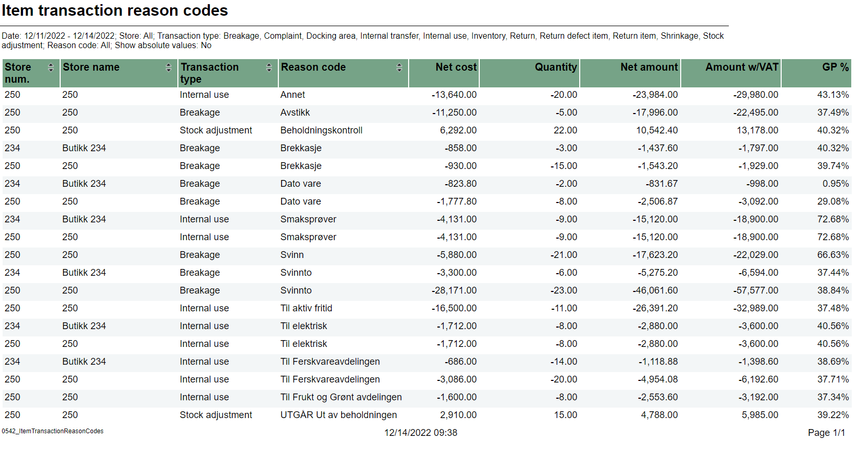
Task: Click the Store name header text
Action: pyautogui.click(x=91, y=67)
